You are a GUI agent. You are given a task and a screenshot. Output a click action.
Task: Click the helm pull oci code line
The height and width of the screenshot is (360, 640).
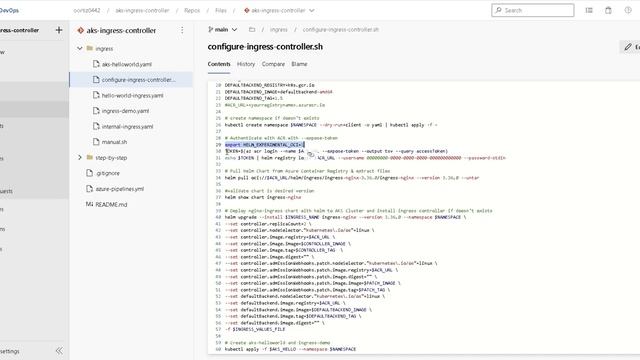(352, 178)
